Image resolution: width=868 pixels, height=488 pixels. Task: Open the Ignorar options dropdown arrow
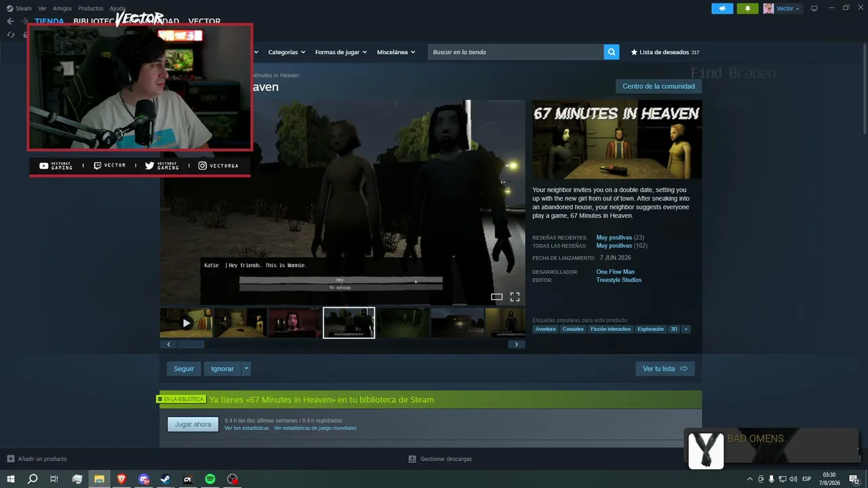pyautogui.click(x=246, y=369)
